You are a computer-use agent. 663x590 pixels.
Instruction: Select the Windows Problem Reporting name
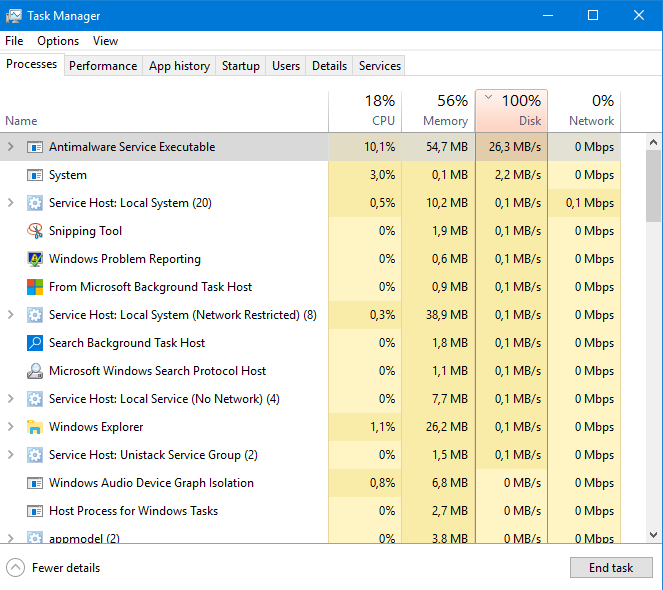tap(125, 259)
